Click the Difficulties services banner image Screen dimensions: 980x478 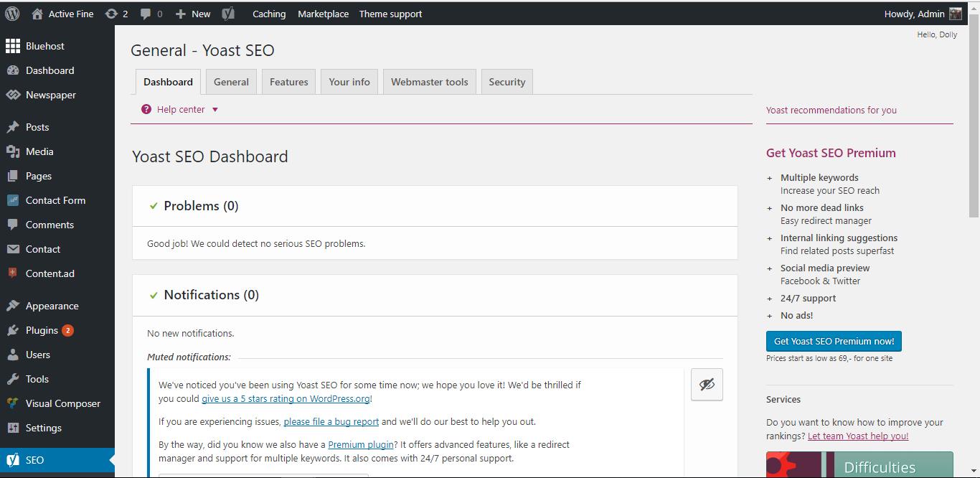click(x=859, y=464)
